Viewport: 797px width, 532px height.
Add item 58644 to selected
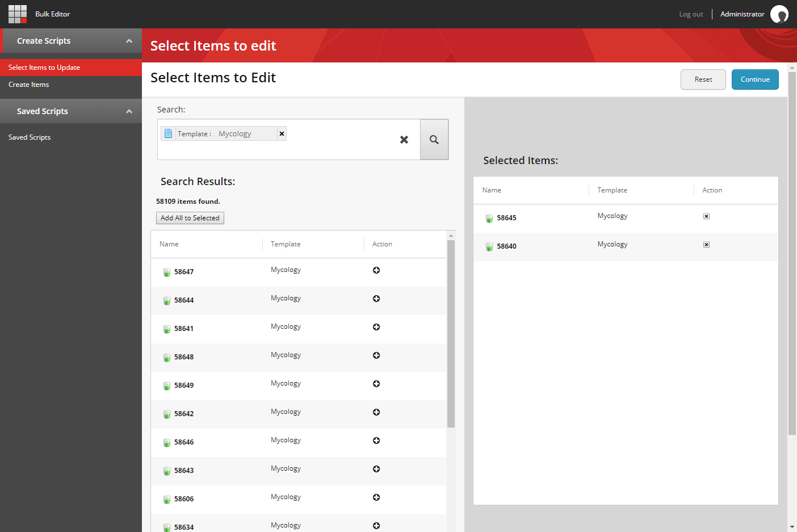click(x=376, y=299)
